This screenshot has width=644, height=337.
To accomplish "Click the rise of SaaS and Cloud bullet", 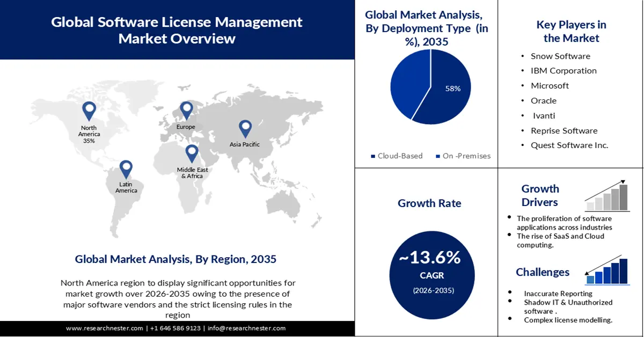I will coord(560,240).
